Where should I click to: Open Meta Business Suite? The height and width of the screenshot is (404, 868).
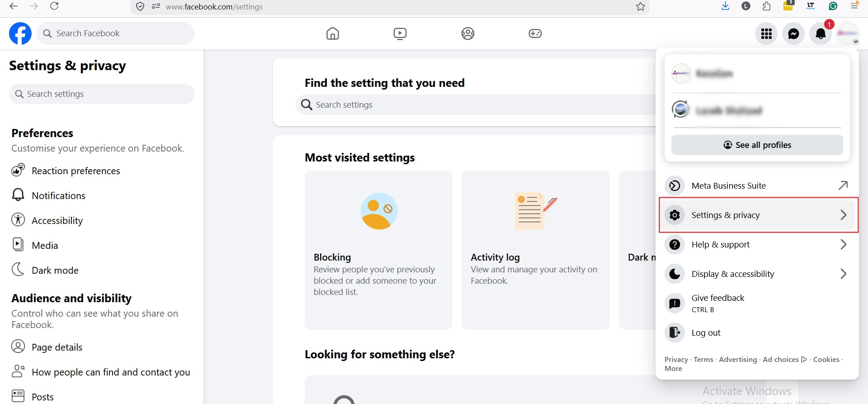click(758, 185)
